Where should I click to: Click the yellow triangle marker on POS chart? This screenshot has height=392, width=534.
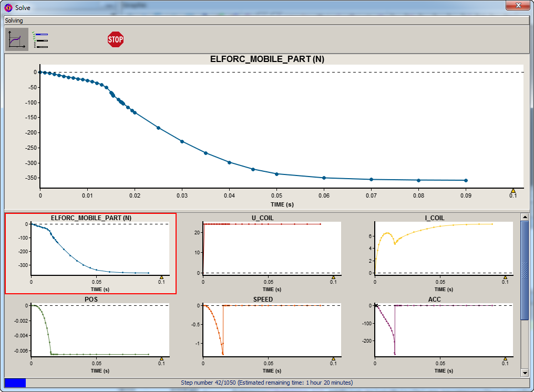pyautogui.click(x=162, y=358)
